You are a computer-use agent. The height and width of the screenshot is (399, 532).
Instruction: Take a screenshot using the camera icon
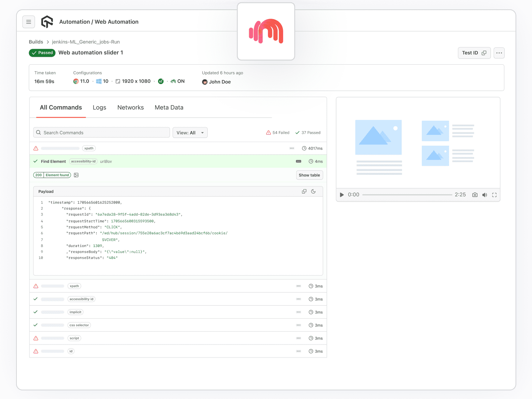click(474, 195)
